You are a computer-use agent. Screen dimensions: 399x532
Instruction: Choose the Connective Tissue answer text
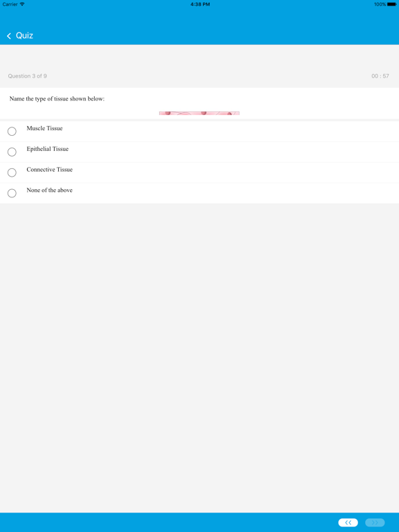pos(50,170)
